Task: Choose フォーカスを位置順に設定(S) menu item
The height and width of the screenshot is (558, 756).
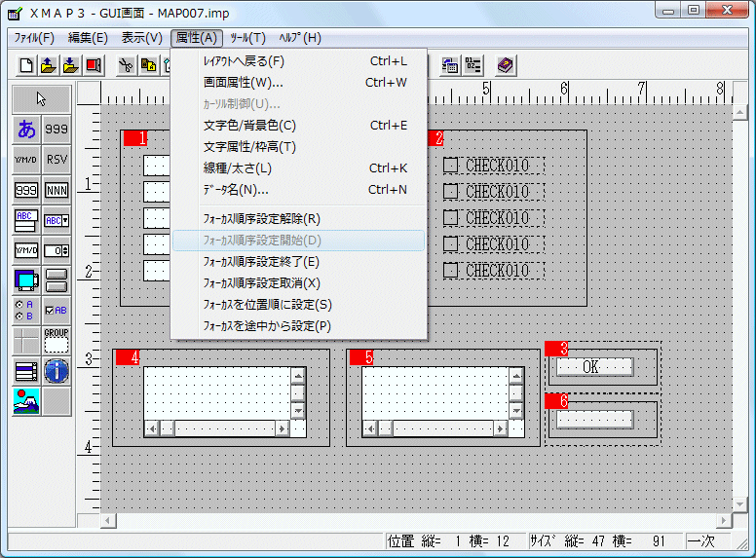Action: 299,305
